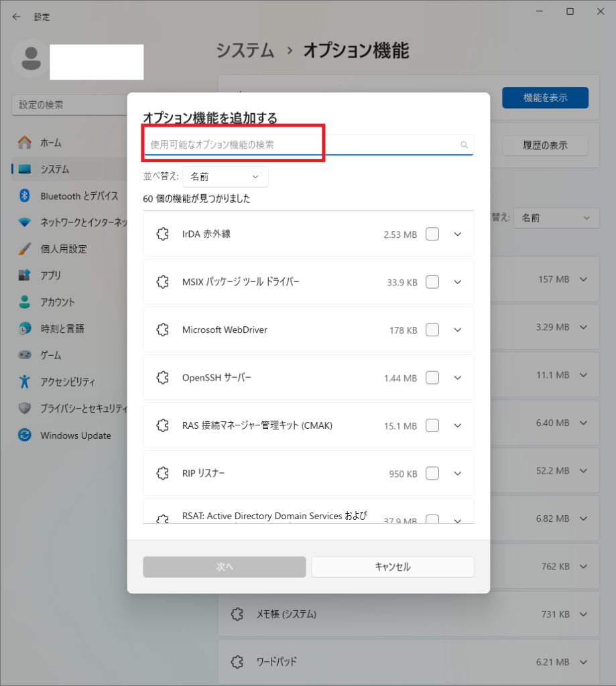Click the 60 個の機能が見つかりました text
The height and width of the screenshot is (686, 616).
196,198
